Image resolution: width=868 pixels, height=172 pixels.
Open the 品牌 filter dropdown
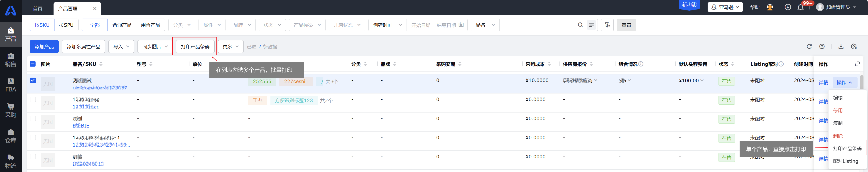click(x=242, y=25)
